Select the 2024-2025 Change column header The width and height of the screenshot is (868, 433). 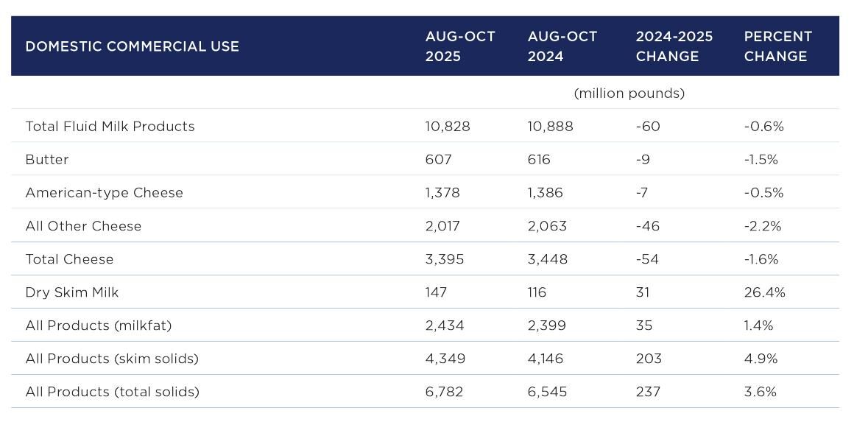coord(674,46)
